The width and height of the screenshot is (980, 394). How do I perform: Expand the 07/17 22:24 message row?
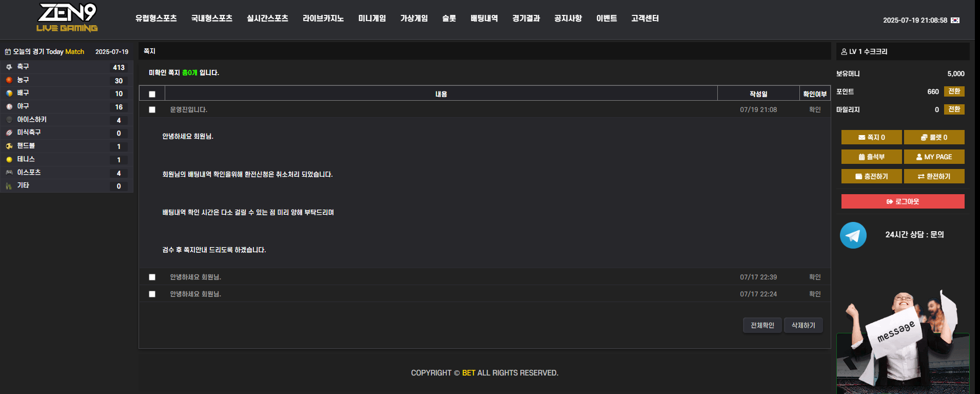pos(195,294)
